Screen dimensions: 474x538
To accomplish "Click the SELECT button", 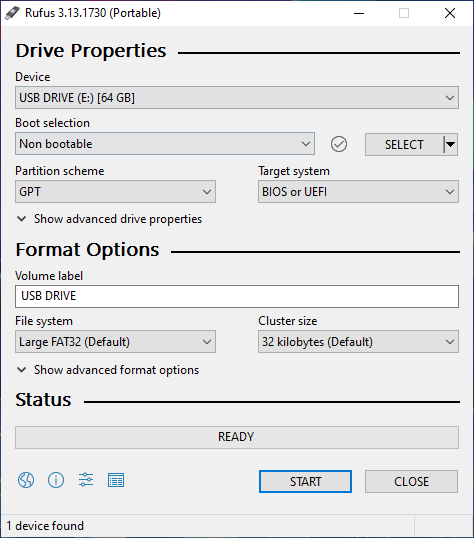I will coord(404,144).
